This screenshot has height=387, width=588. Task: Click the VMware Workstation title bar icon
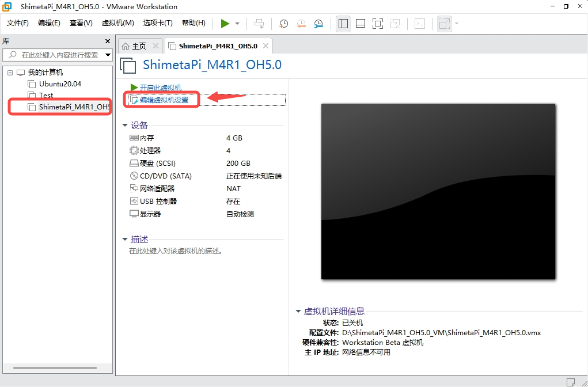(7, 6)
